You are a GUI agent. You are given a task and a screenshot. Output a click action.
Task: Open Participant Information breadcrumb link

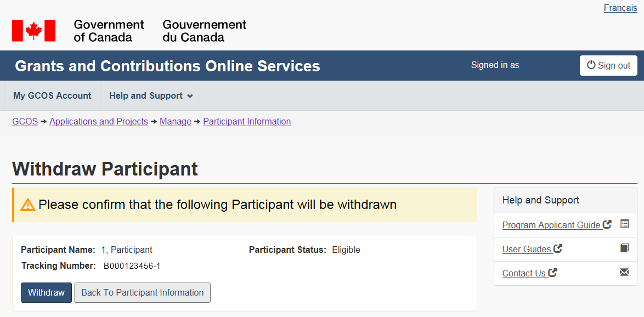pyautogui.click(x=247, y=122)
